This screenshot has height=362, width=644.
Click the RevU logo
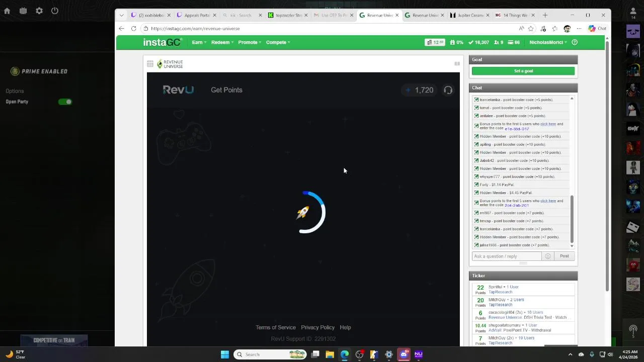pyautogui.click(x=178, y=90)
